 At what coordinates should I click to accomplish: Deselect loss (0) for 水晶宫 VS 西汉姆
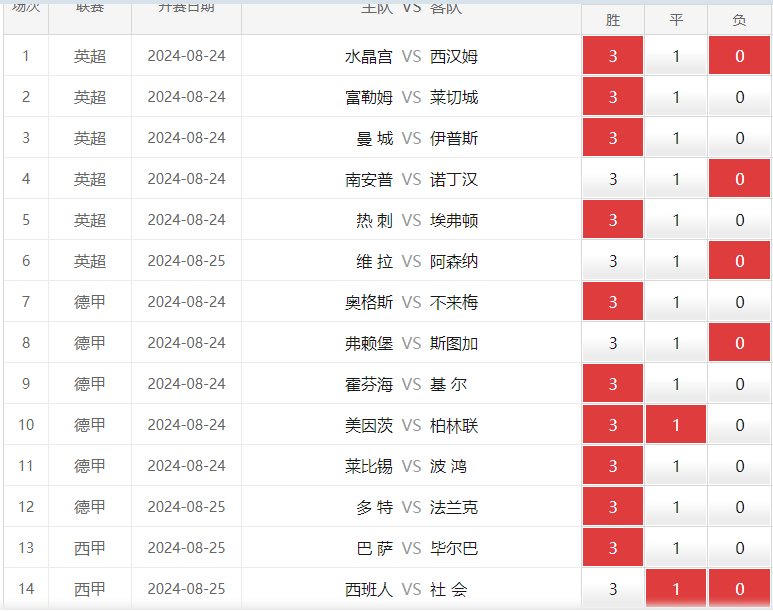[739, 55]
